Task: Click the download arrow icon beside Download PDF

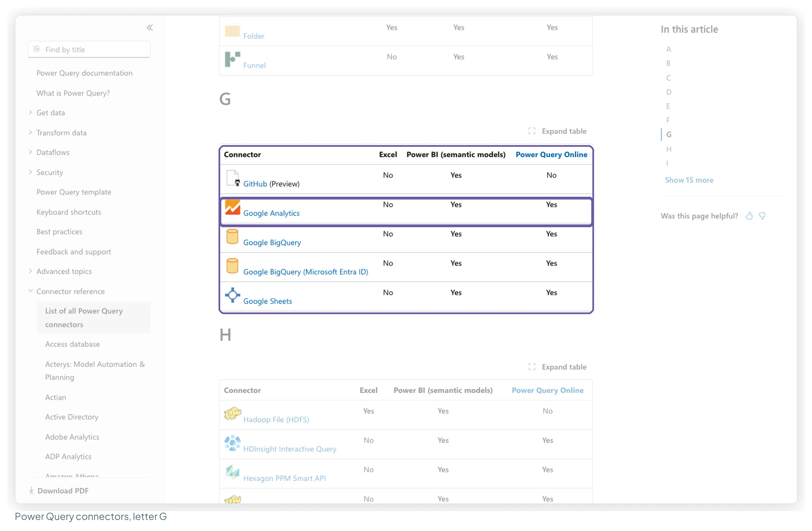Action: [x=31, y=490]
